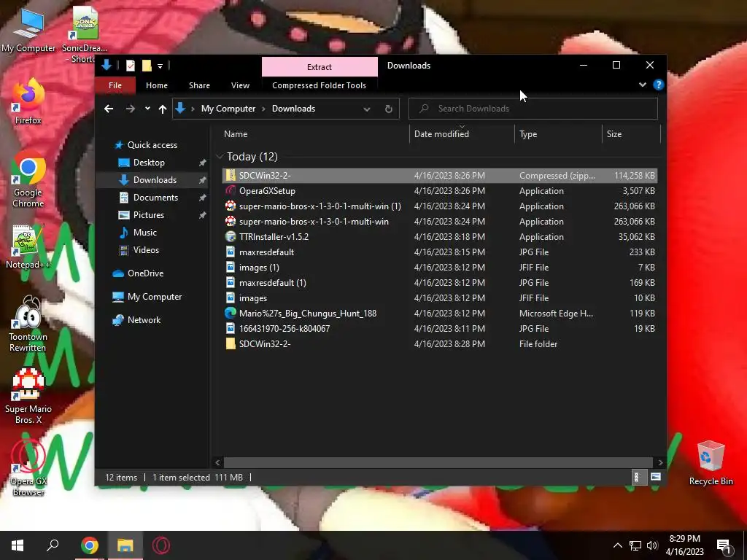The height and width of the screenshot is (560, 747).
Task: Click the horizontal scrollbar's right arrow
Action: [x=660, y=462]
